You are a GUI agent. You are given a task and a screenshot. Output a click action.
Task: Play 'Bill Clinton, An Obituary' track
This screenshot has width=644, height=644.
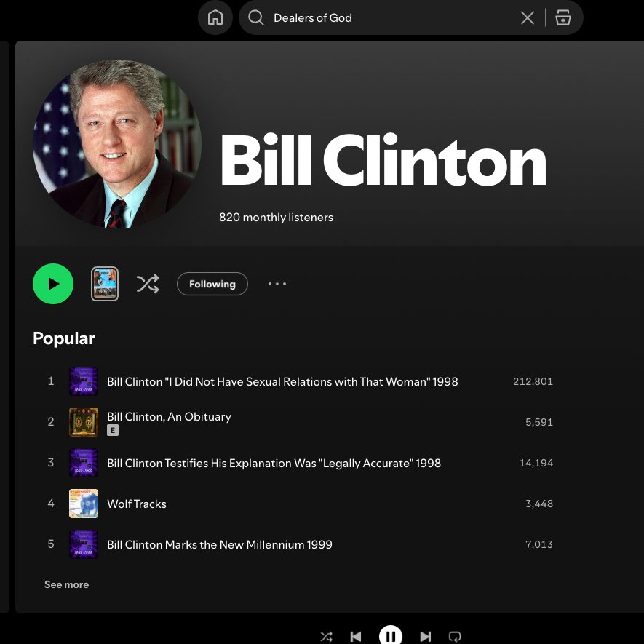(x=170, y=416)
